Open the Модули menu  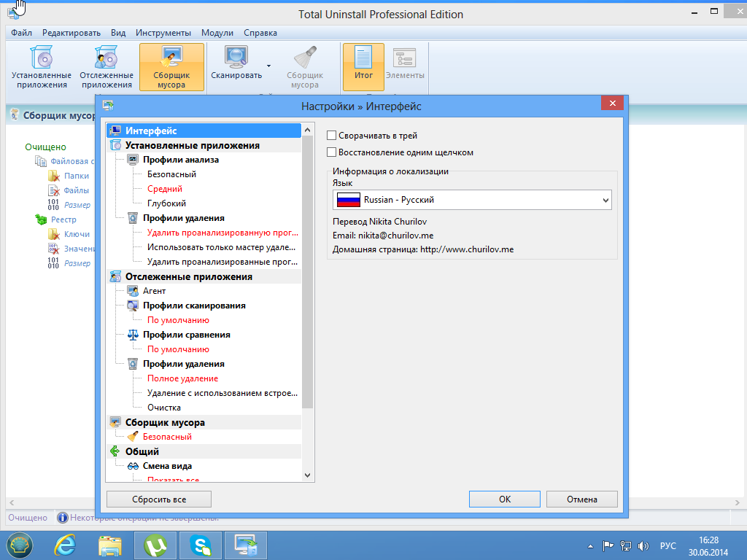pos(217,33)
